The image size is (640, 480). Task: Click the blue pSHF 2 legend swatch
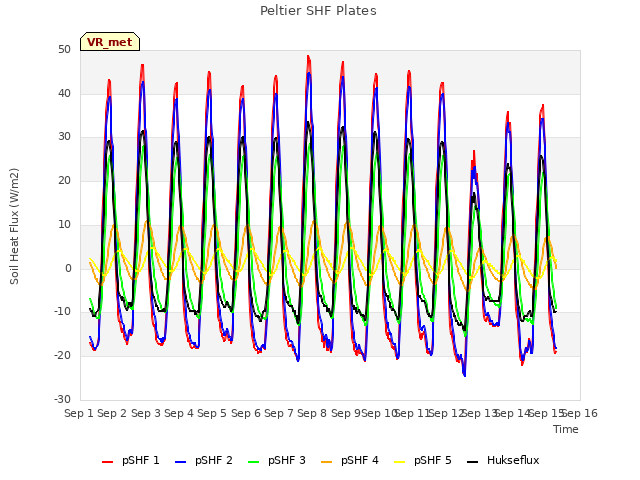click(x=180, y=462)
